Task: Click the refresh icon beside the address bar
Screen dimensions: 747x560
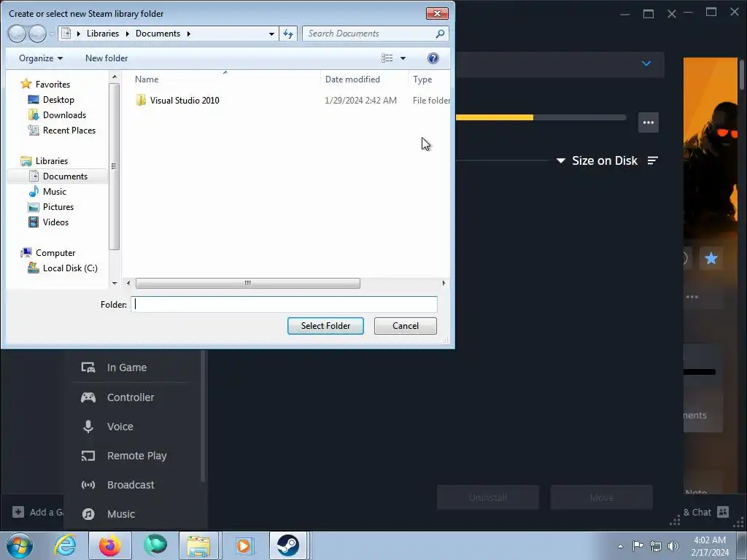Action: pos(288,34)
